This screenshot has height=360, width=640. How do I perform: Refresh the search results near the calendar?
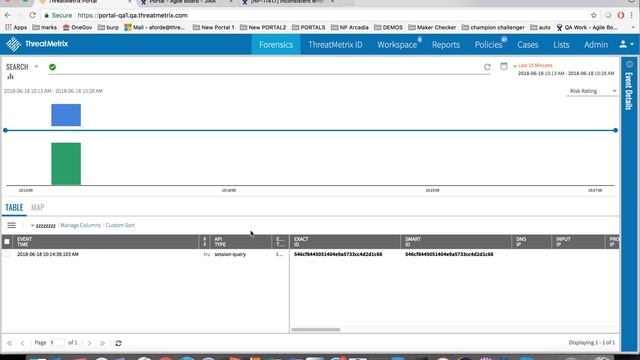[x=487, y=67]
